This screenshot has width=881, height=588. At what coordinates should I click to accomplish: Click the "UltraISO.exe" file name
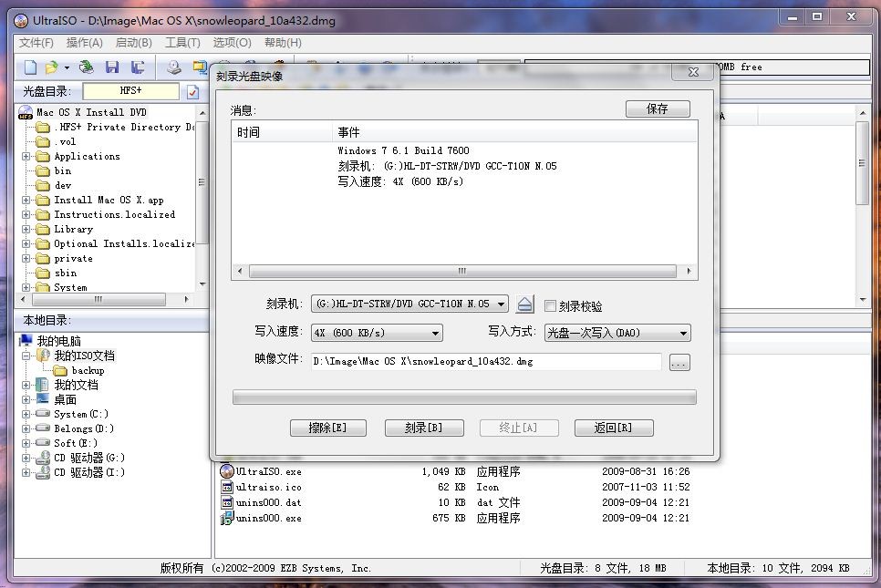pyautogui.click(x=268, y=471)
